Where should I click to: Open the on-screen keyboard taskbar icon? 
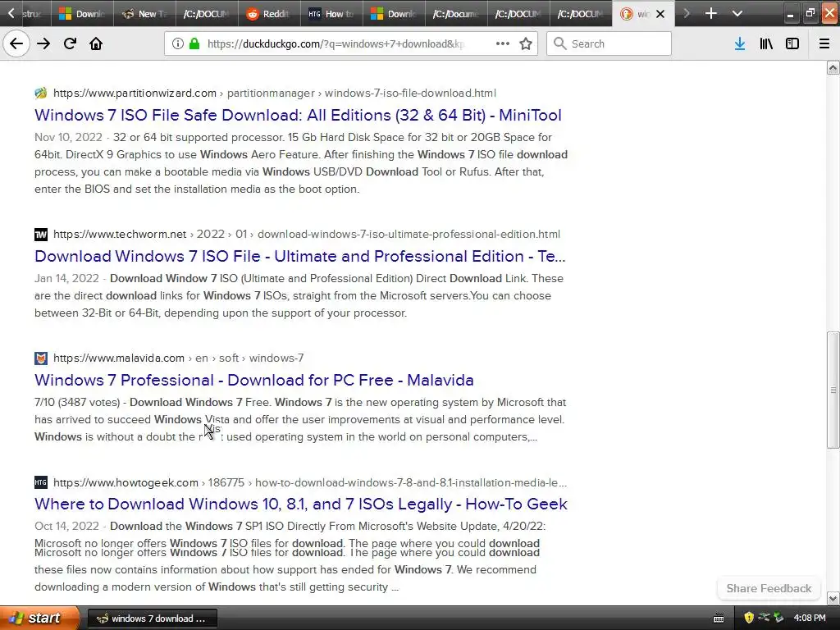(719, 619)
